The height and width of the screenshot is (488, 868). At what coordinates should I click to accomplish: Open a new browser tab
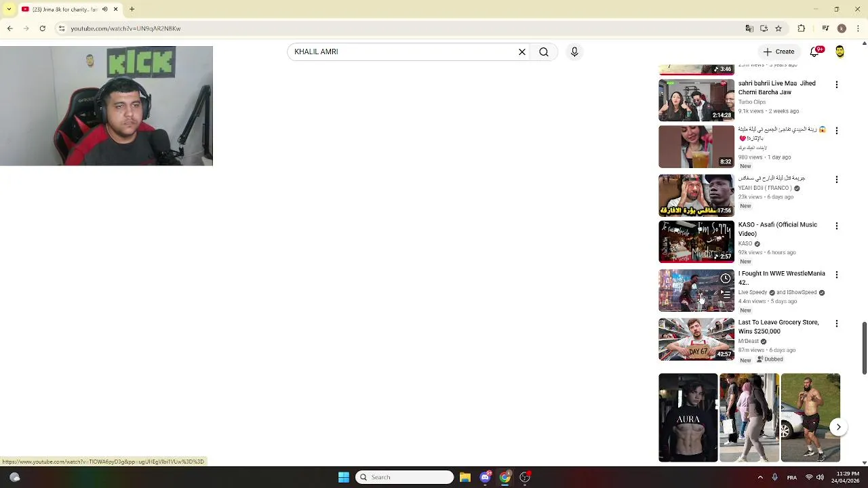pos(132,9)
